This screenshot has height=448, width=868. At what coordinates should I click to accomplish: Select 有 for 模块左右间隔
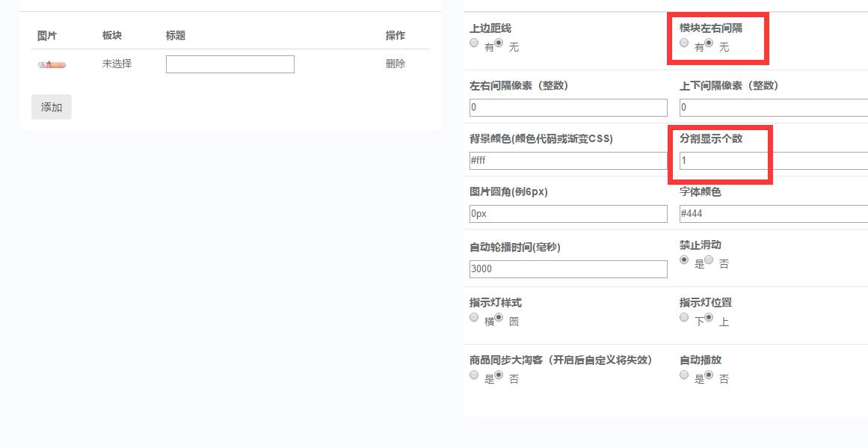tap(684, 43)
